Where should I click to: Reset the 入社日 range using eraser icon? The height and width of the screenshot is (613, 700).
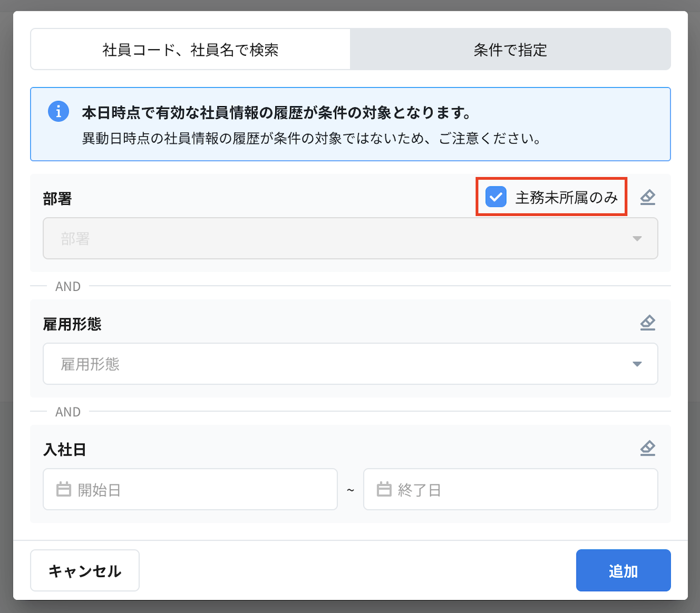point(648,448)
